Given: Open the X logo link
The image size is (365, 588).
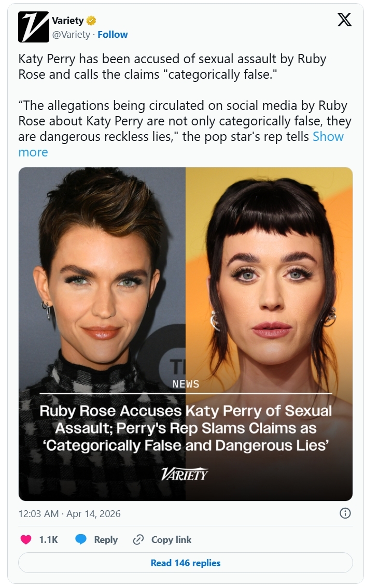Looking at the screenshot, I should coord(344,20).
